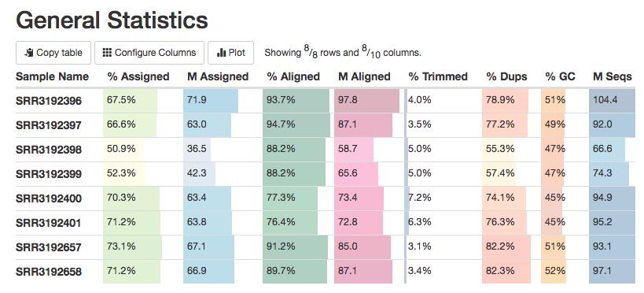
Task: Open the Plot button
Action: coord(230,53)
